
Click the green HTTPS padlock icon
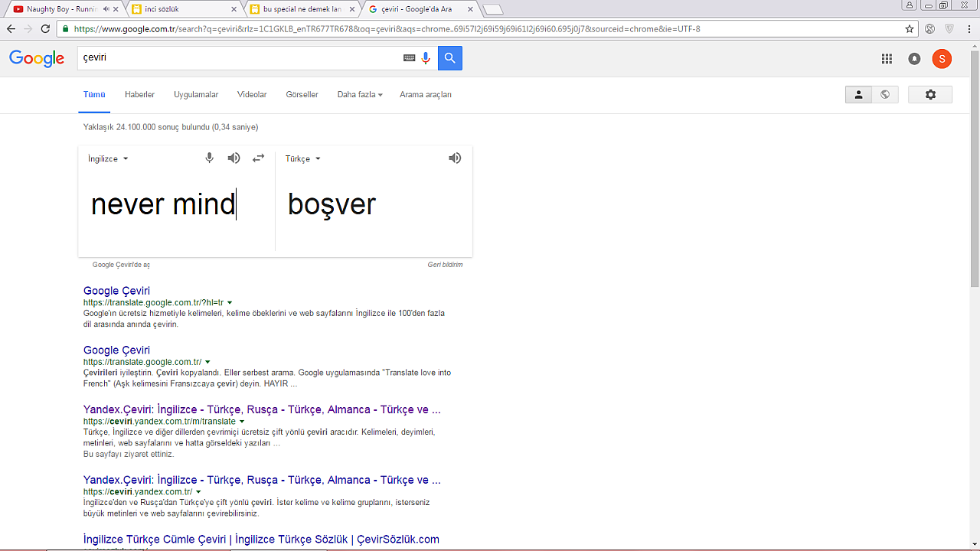pos(66,29)
